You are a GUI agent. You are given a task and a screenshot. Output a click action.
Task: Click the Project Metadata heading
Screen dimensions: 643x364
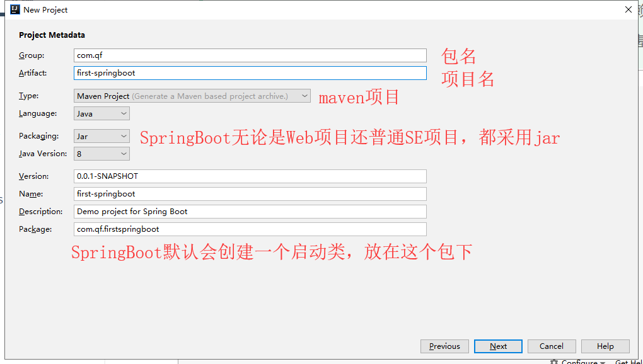[52, 35]
